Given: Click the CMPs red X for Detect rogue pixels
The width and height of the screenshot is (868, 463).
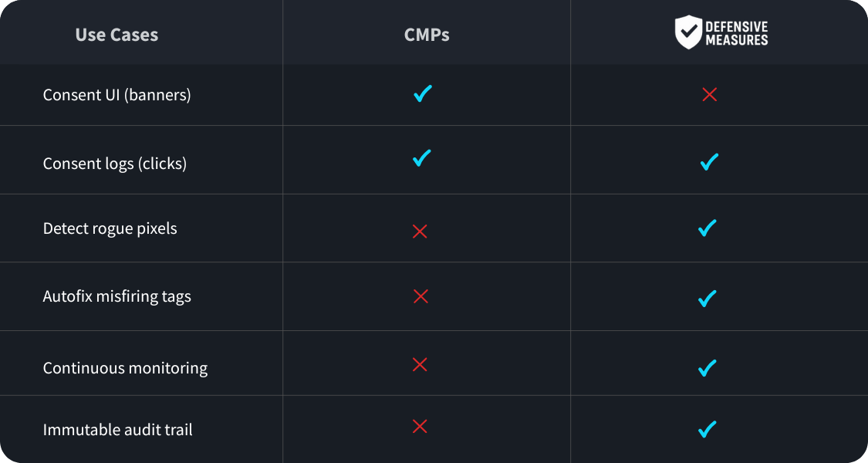Looking at the screenshot, I should [420, 231].
